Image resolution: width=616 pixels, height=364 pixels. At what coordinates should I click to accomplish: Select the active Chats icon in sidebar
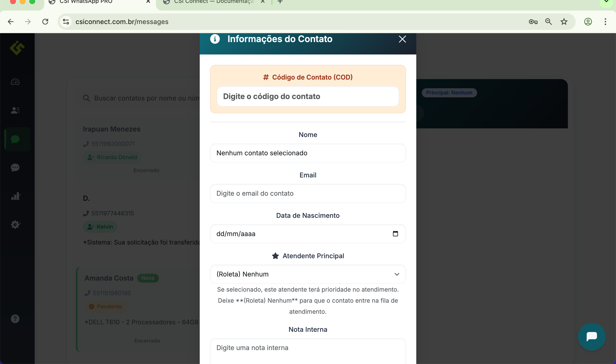[15, 139]
